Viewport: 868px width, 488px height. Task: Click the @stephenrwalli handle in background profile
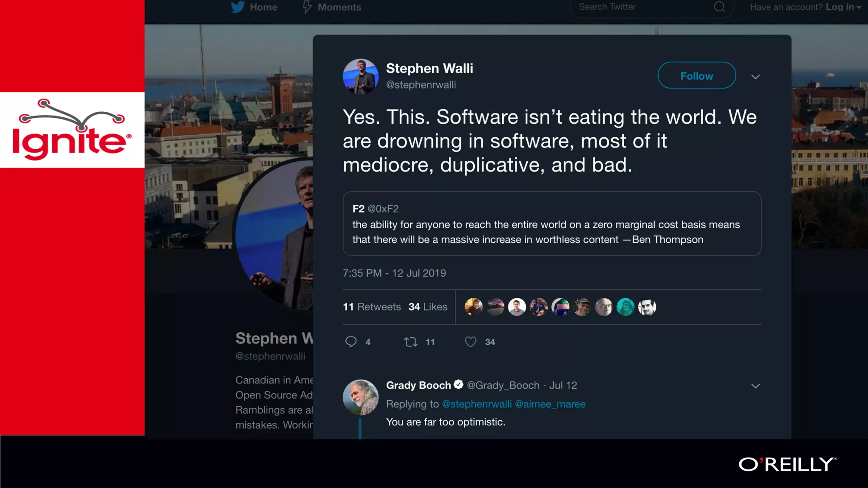point(270,356)
